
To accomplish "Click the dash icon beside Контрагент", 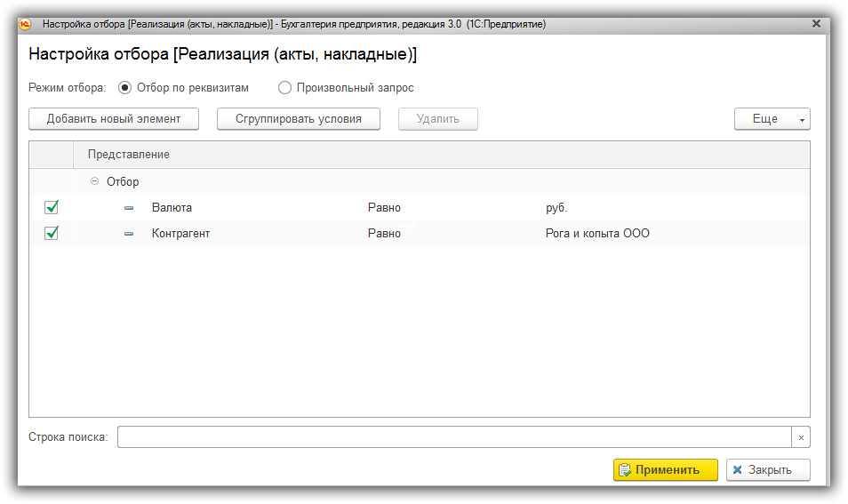I will coord(129,234).
